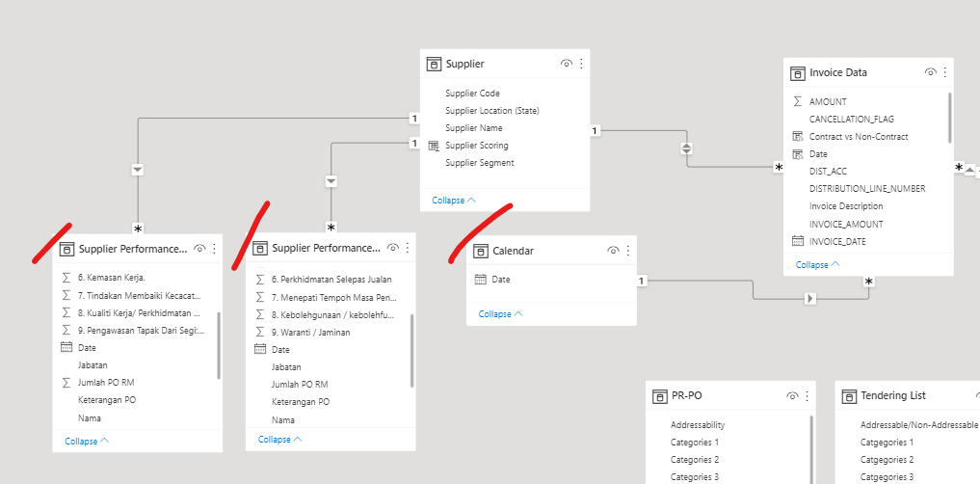
Task: Toggle visibility eye on table listing Kemasan Kerja
Action: pos(199,249)
